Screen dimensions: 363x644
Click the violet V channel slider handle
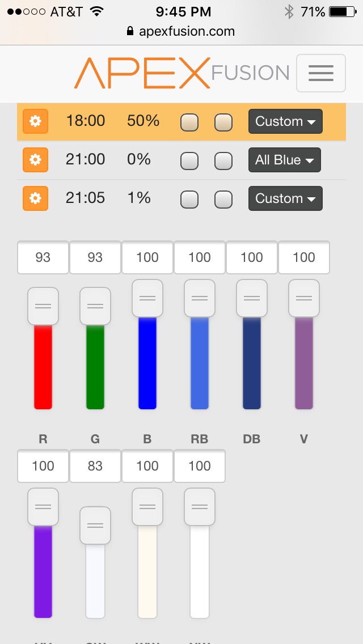(304, 298)
